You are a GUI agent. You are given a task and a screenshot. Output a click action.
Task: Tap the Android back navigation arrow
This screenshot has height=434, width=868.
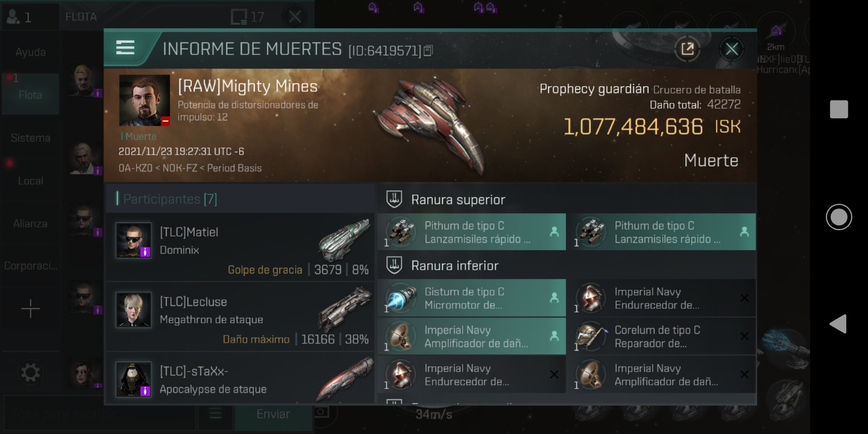[x=839, y=324]
